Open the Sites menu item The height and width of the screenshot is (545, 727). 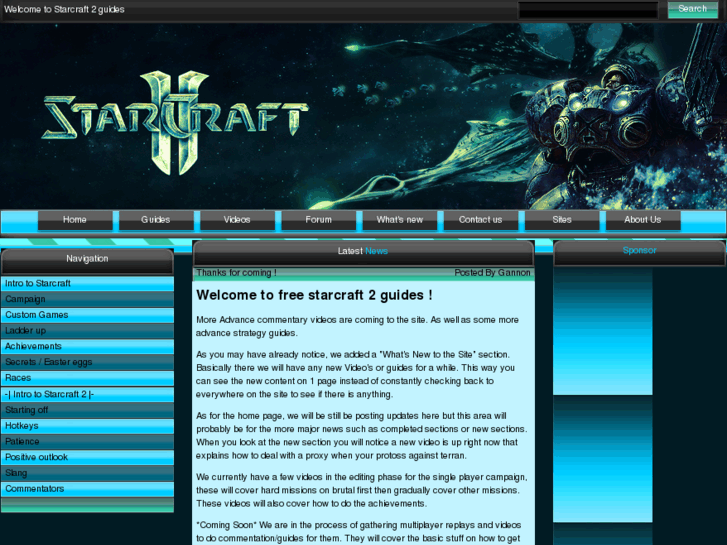[x=562, y=220]
